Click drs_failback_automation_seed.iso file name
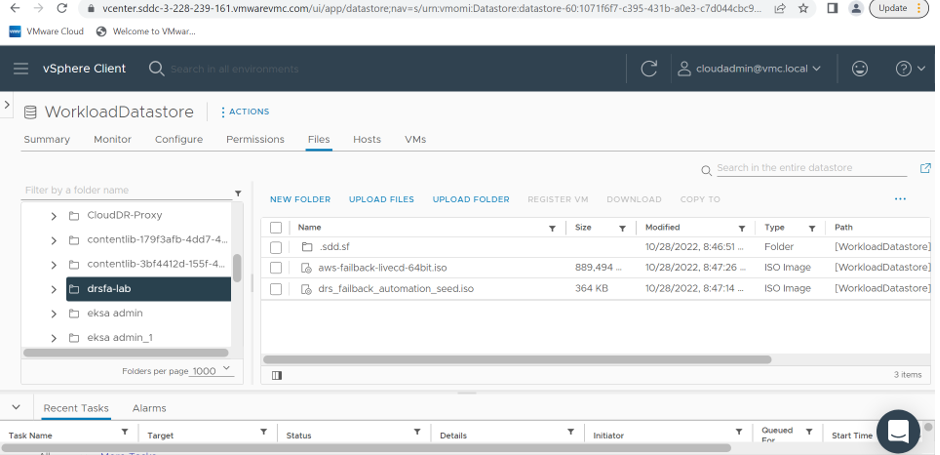The height and width of the screenshot is (455, 940). click(x=396, y=288)
